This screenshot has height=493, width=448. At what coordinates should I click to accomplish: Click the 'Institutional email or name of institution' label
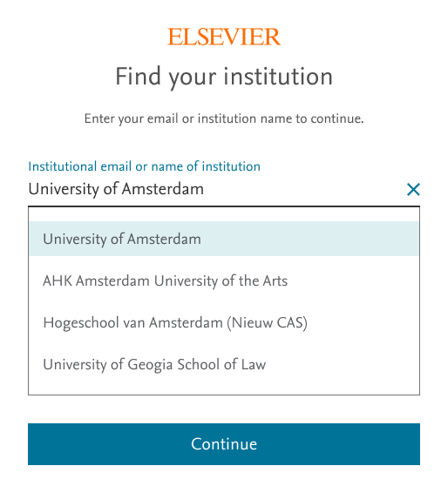pos(144,166)
